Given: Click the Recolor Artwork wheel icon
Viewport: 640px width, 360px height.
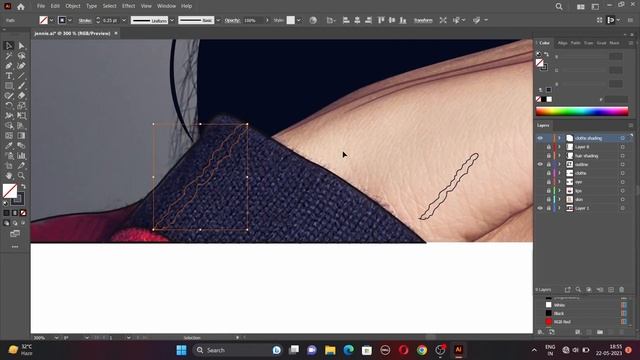Looking at the screenshot, I should coord(313,20).
